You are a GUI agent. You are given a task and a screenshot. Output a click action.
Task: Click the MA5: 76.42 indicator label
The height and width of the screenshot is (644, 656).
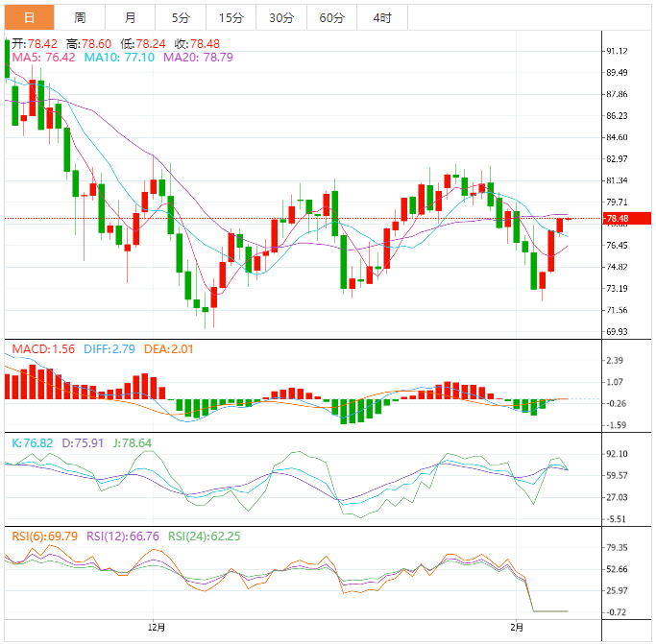43,58
